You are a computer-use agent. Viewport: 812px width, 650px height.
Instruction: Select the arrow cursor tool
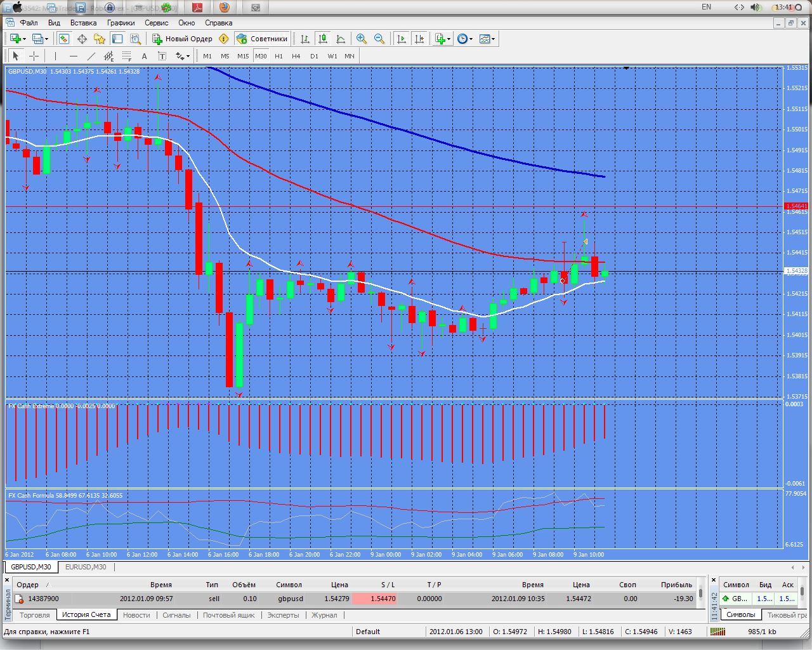(x=16, y=56)
